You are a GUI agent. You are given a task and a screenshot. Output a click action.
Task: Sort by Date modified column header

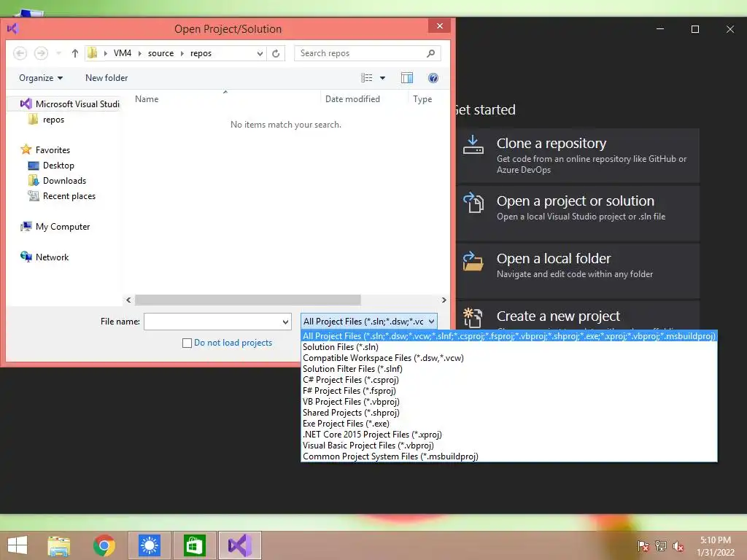[364, 99]
